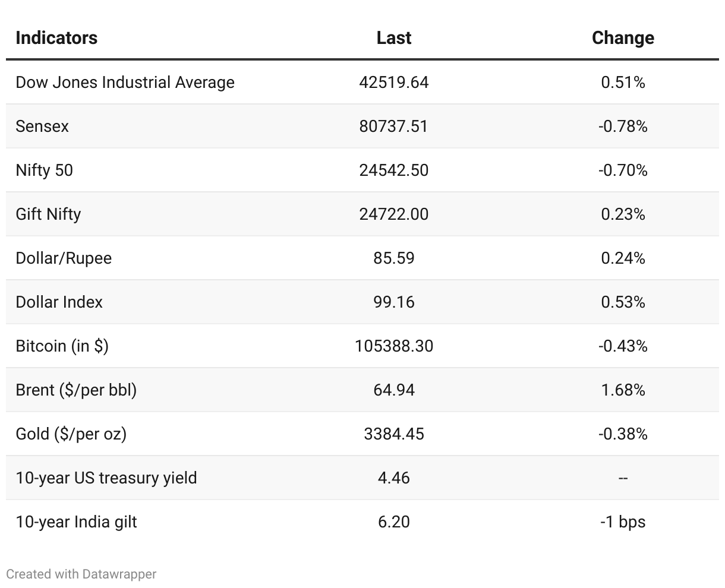Select the Gold ($/per oz) label
The height and width of the screenshot is (588, 725).
click(x=71, y=434)
